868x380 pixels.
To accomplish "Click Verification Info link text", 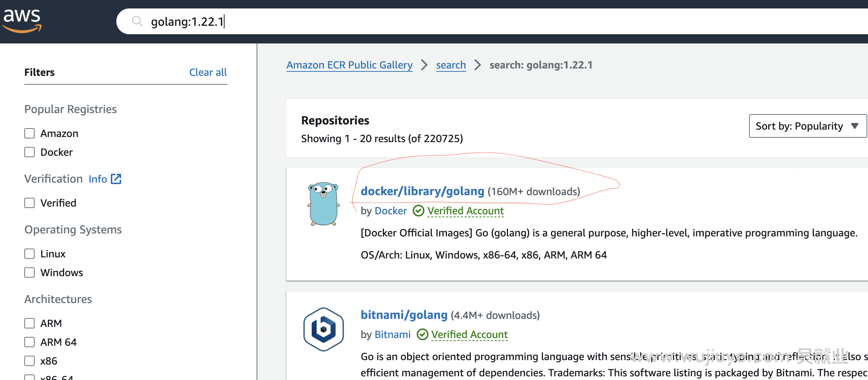I will click(98, 179).
